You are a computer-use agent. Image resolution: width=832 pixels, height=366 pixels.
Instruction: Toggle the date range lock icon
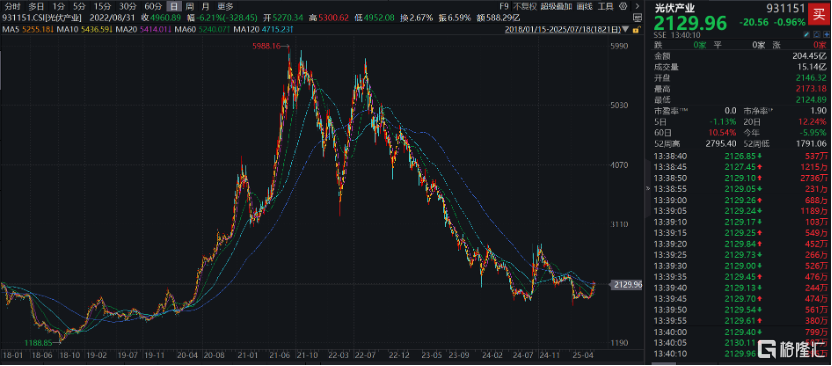(x=637, y=29)
